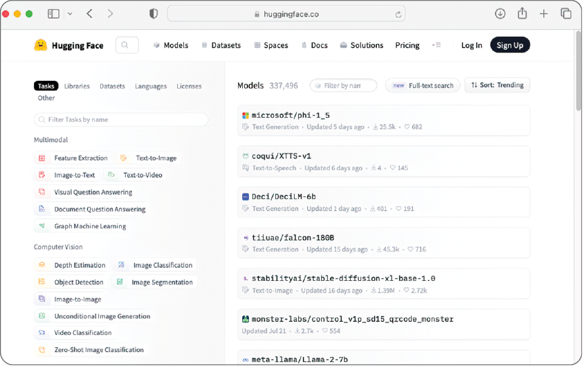Open the new Full-text search button
The image size is (588, 368).
423,86
